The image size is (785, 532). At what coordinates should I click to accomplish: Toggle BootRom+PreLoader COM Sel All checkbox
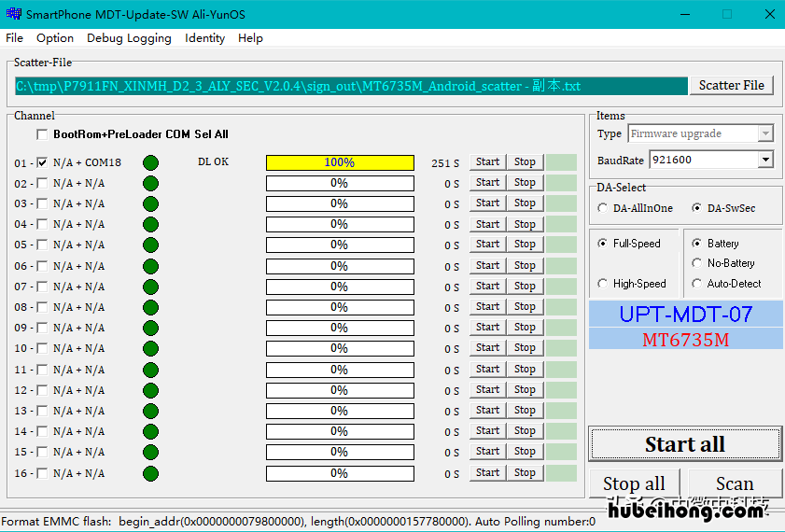tap(42, 134)
